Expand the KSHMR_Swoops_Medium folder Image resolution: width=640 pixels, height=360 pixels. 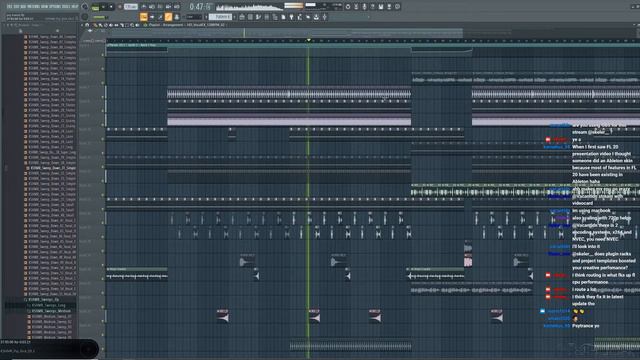tap(51, 311)
